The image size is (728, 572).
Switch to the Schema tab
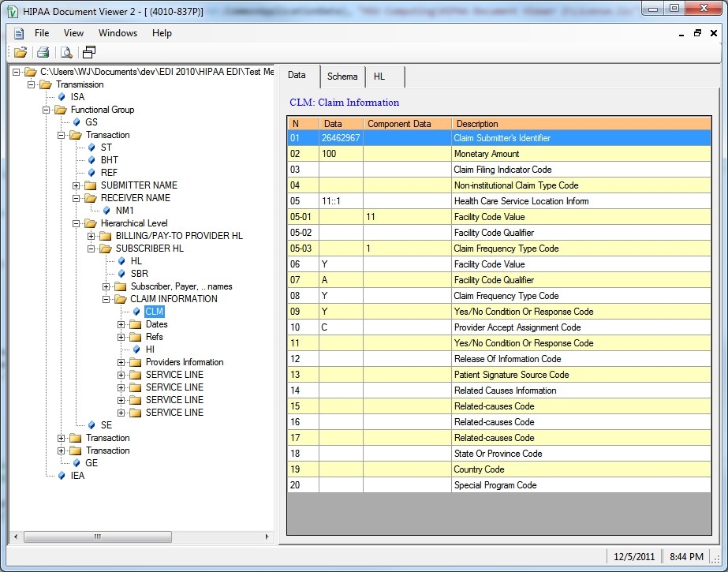pyautogui.click(x=342, y=77)
